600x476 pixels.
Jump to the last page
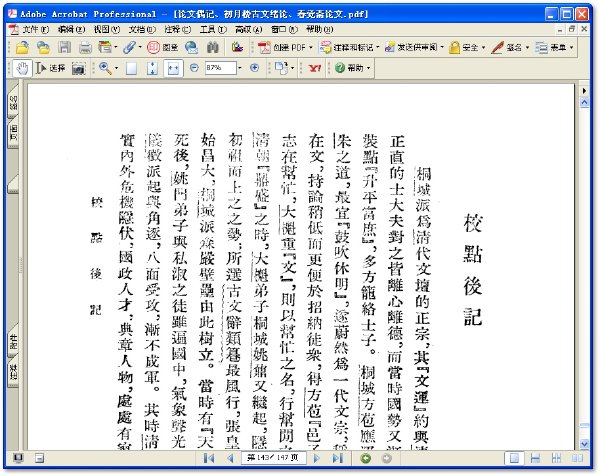pos(338,458)
